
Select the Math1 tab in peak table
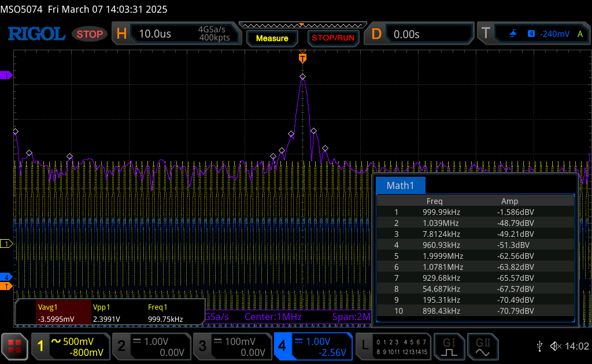[401, 185]
